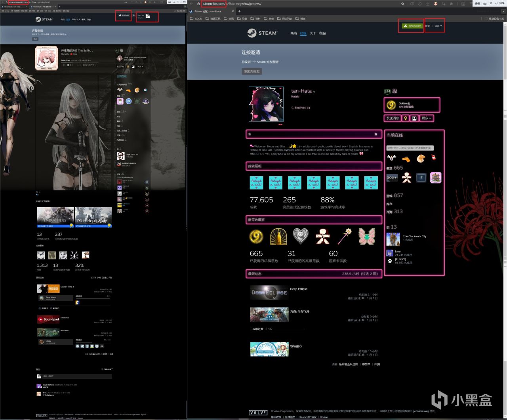Screen dimensions: 507x420
Task: Click the 牧场甜心 game thumbnail
Action: pos(269,349)
